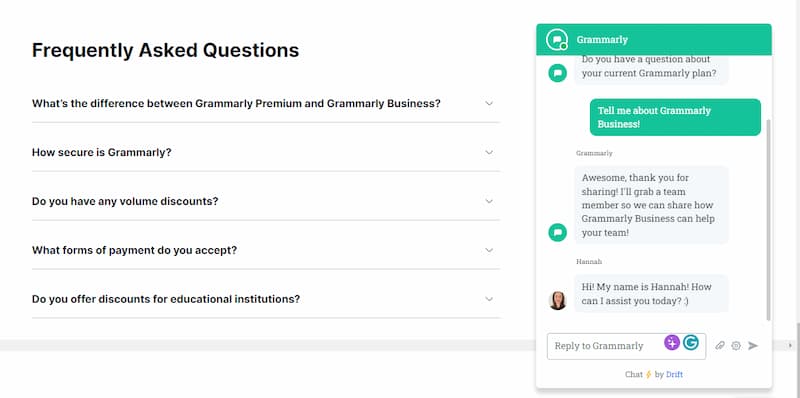Click the Tell me about Grammarly Business bubble

[x=675, y=117]
